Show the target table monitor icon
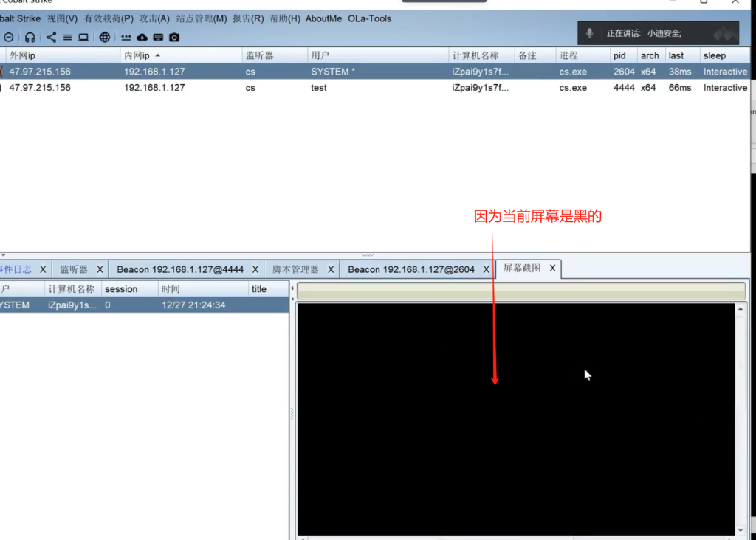 tap(83, 37)
